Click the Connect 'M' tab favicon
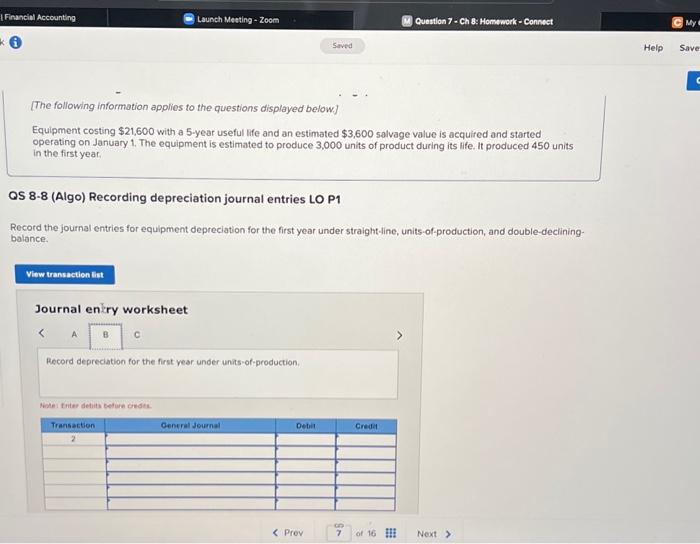The height and width of the screenshot is (544, 700). [407, 21]
